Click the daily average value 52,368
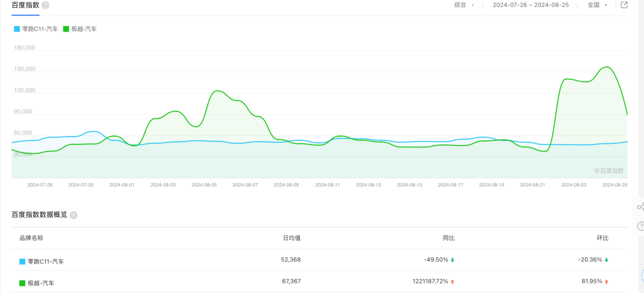644x293 pixels. 292,260
